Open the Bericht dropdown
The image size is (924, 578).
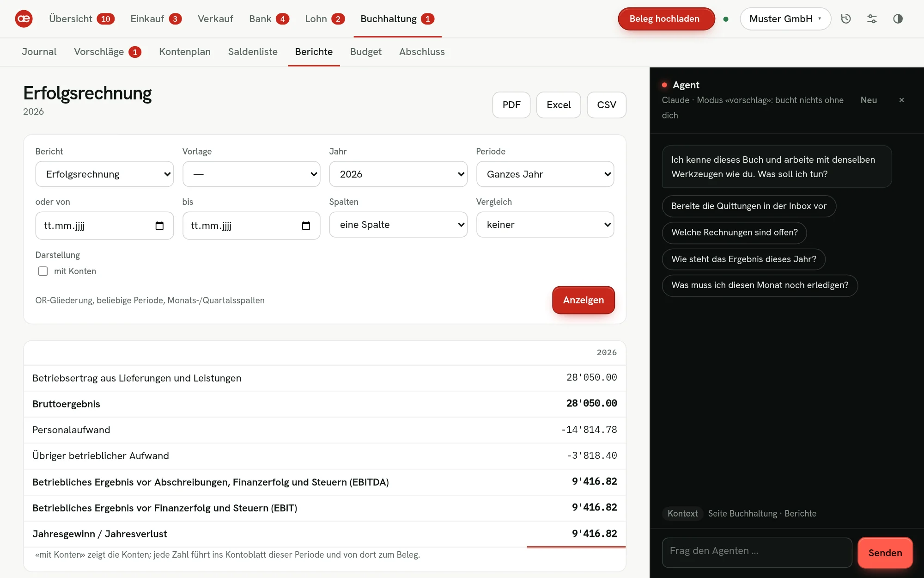(104, 174)
